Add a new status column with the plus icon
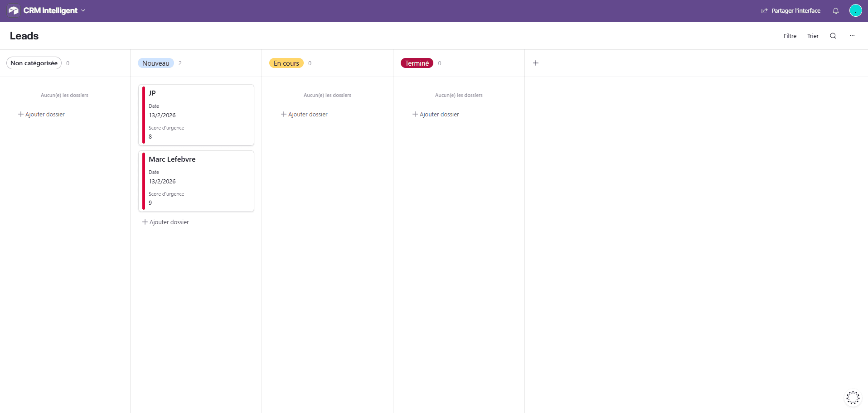 click(x=535, y=63)
